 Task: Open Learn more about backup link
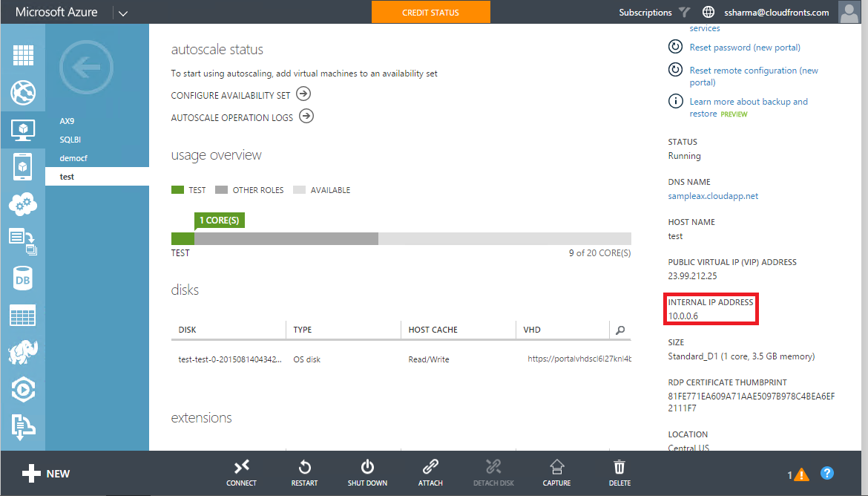pyautogui.click(x=749, y=108)
